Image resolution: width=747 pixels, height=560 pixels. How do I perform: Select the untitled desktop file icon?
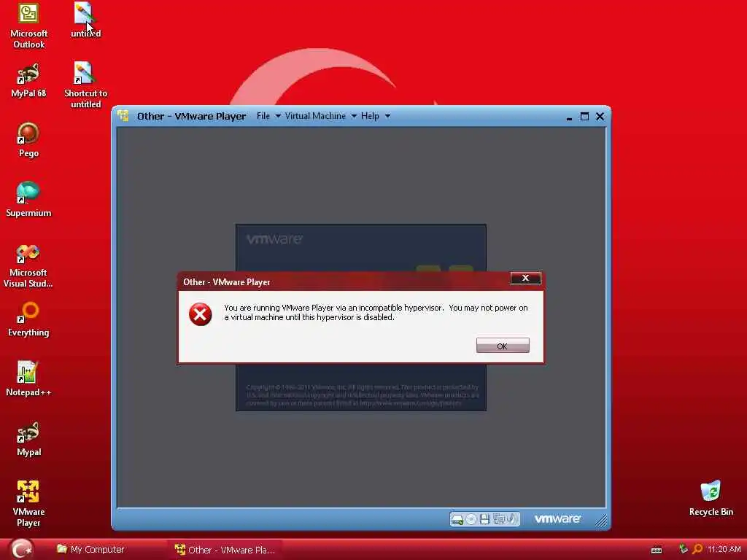tap(86, 20)
